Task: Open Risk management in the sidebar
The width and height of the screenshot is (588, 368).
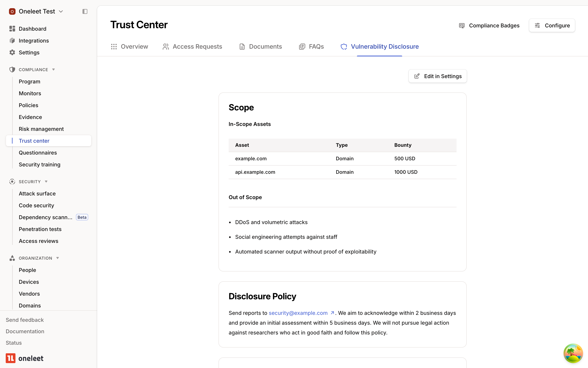Action: point(41,129)
